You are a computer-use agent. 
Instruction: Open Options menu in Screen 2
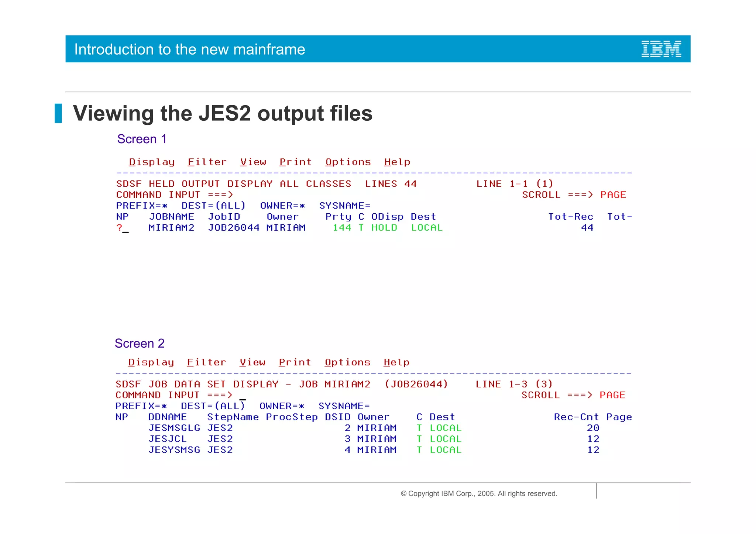click(347, 362)
